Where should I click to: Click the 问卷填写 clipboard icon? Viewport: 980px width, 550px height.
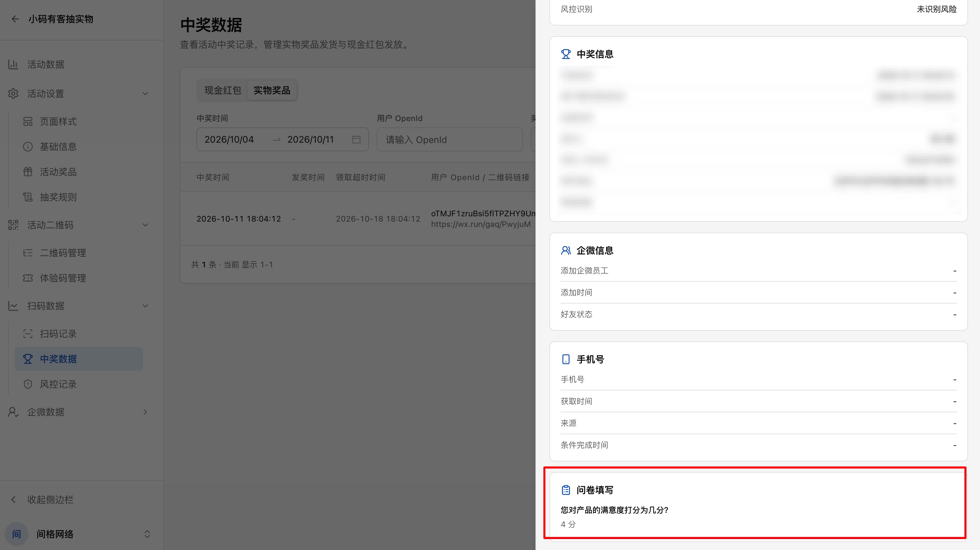tap(566, 490)
